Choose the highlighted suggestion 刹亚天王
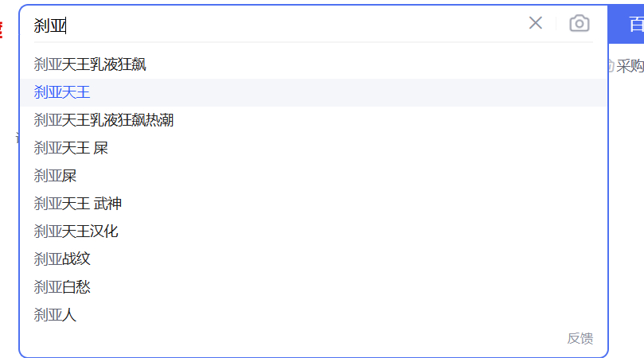644x358 pixels. (314, 92)
